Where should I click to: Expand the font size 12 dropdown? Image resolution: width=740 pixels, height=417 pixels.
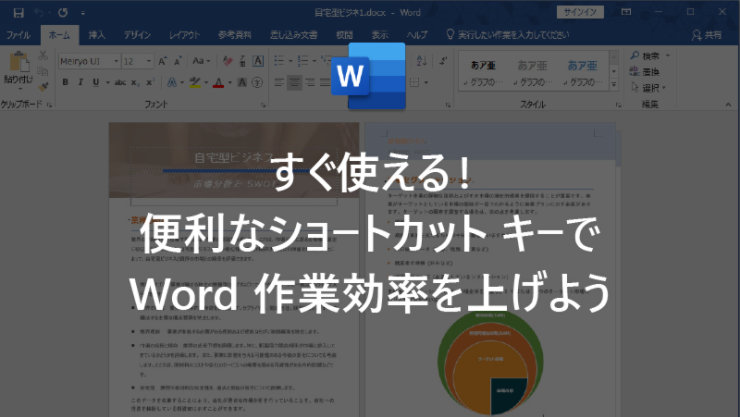coord(149,61)
